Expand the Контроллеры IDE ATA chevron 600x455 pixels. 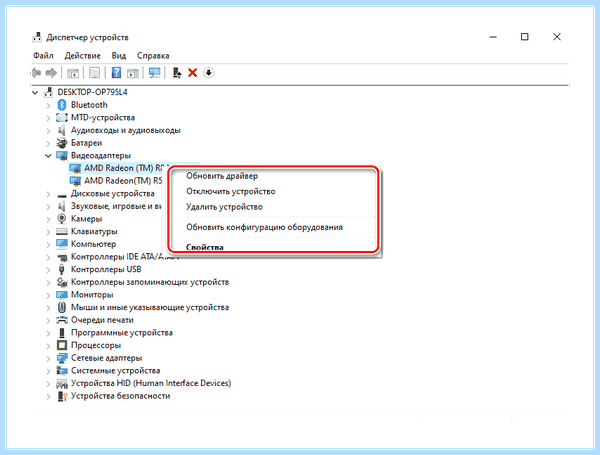(x=48, y=257)
